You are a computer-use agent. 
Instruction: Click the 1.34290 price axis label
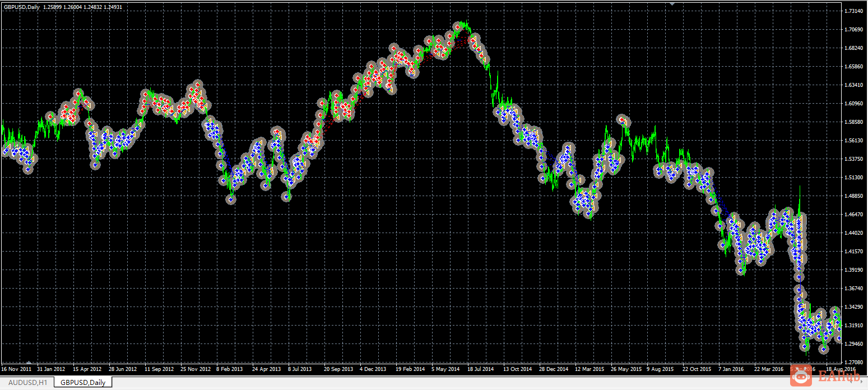[x=855, y=307]
